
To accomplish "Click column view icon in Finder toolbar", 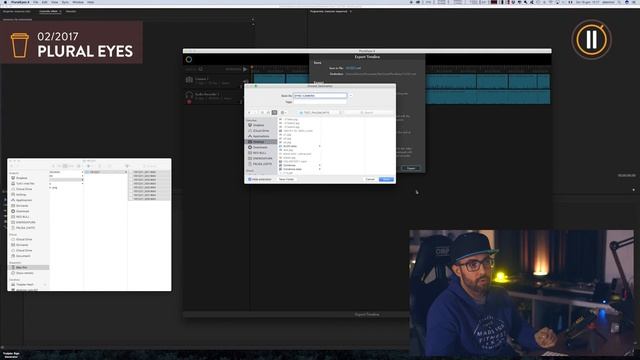I will (x=65, y=166).
